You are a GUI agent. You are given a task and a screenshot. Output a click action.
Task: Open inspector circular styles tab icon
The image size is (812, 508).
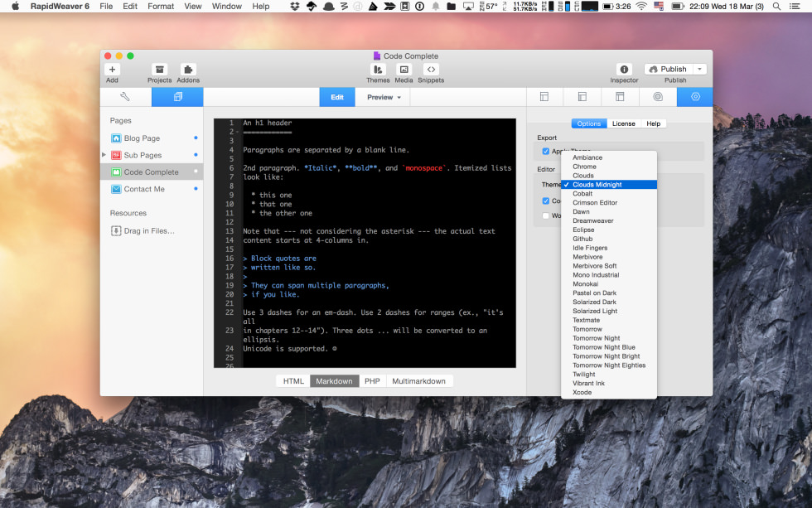(x=658, y=97)
